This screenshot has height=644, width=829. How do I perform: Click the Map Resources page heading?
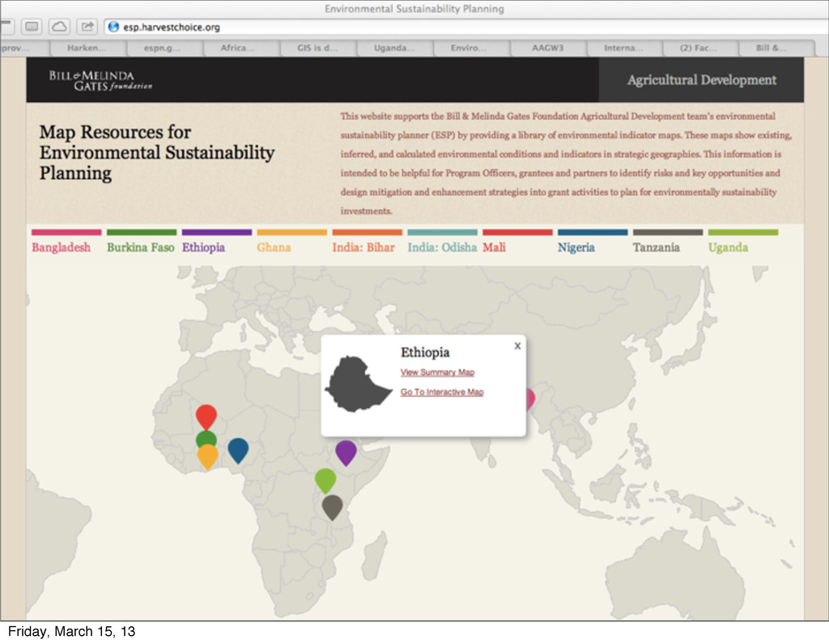click(x=156, y=153)
